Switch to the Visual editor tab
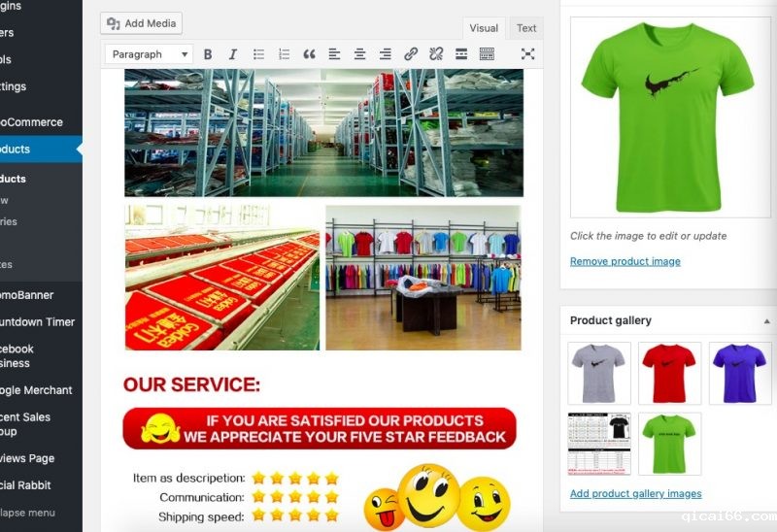This screenshot has height=532, width=777. tap(484, 28)
